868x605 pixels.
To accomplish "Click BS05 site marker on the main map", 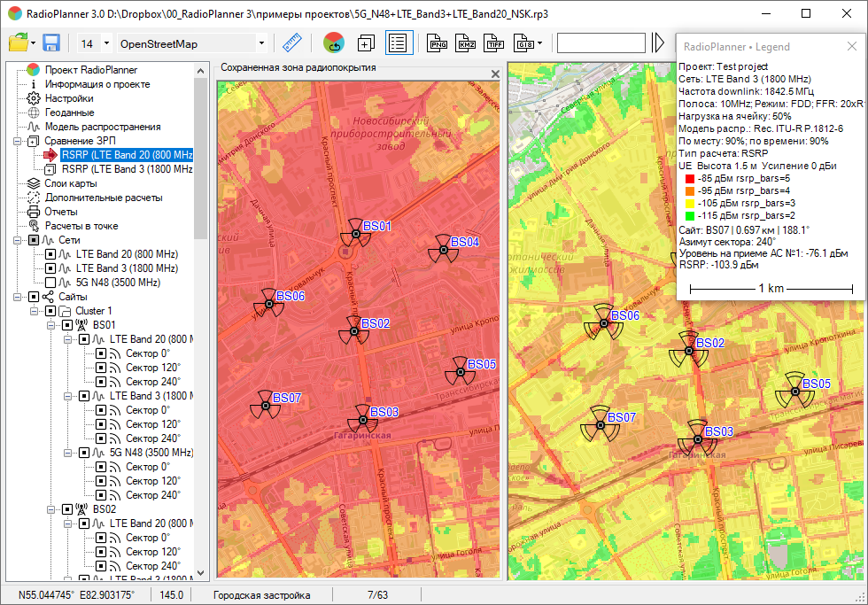I will 795,391.
